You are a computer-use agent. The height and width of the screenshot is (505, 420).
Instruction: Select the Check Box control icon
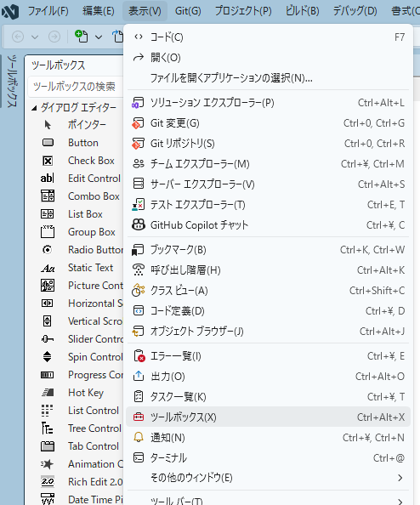(x=48, y=161)
